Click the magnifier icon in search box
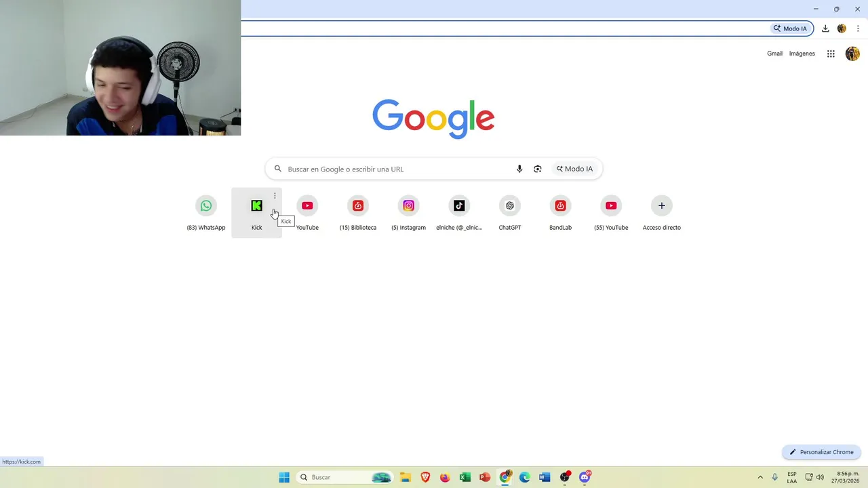Viewport: 868px width, 488px height. tap(277, 169)
